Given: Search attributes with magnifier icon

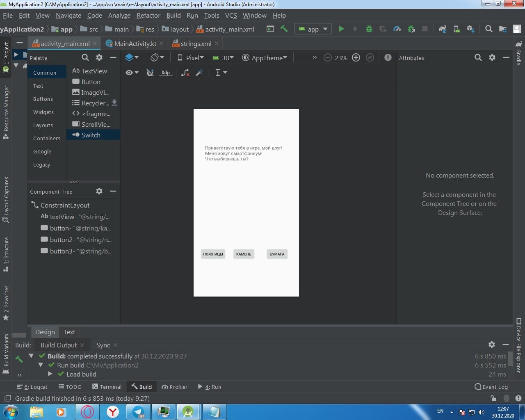Looking at the screenshot, I should point(478,57).
